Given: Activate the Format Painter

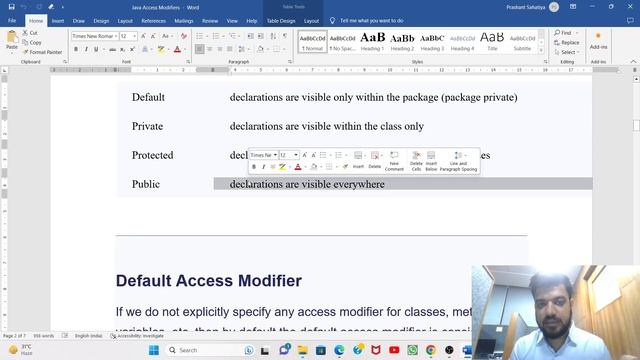Looking at the screenshot, I should 42,52.
